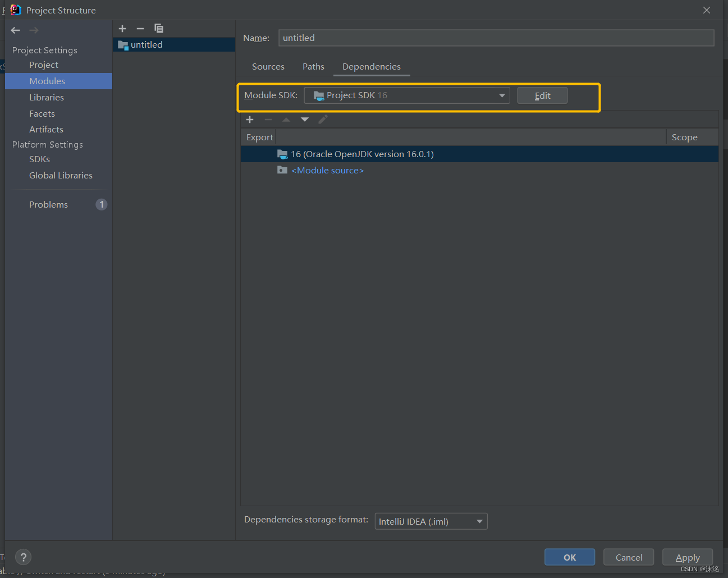Click the Apply button
728x578 pixels.
[688, 557]
